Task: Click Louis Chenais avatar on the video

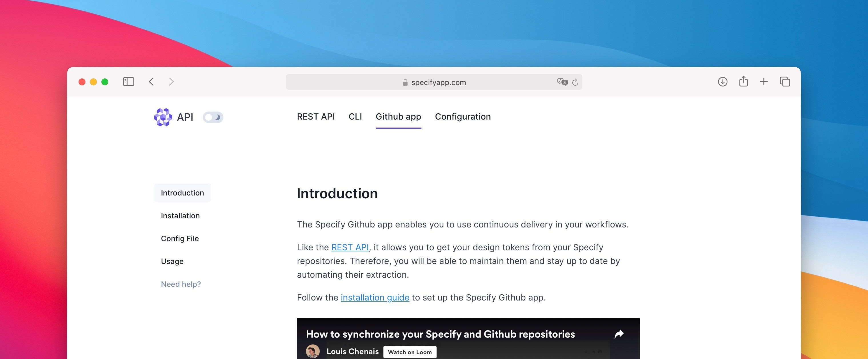Action: [x=313, y=351]
